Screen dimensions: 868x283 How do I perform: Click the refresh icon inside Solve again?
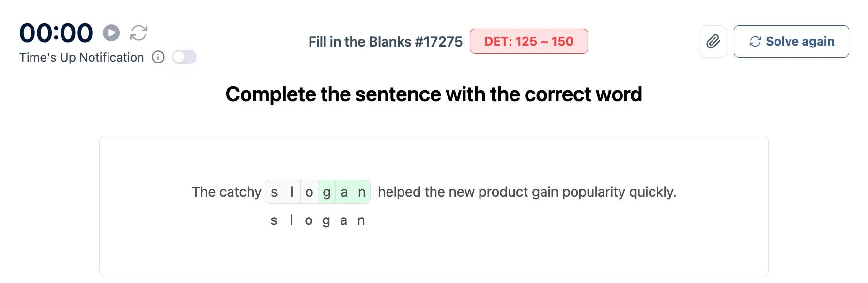[x=755, y=42]
